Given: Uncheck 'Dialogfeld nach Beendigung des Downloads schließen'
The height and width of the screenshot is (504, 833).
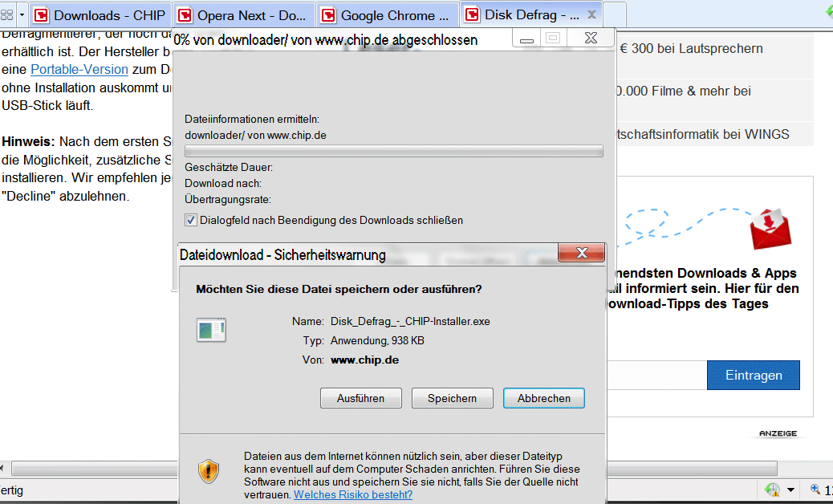Looking at the screenshot, I should point(191,220).
